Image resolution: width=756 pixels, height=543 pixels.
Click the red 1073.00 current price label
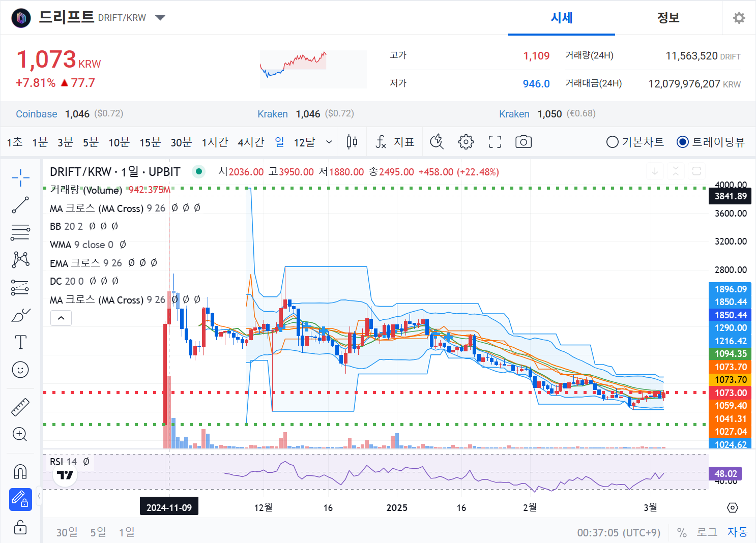(x=731, y=393)
